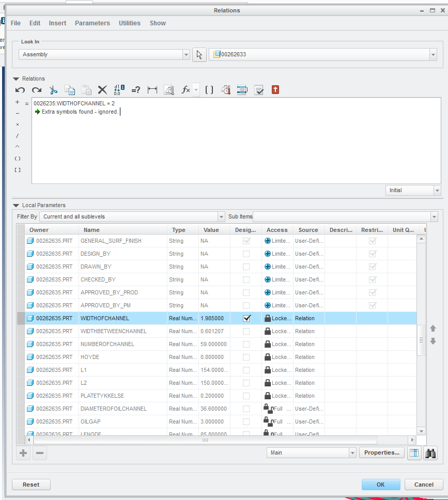The image size is (448, 500).
Task: Click the Undo arrow in Relations toolbar
Action: (20, 90)
